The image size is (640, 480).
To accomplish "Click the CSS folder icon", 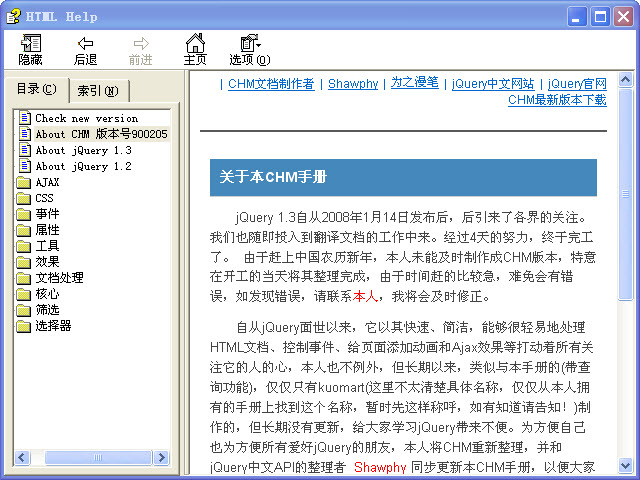I will [x=24, y=198].
